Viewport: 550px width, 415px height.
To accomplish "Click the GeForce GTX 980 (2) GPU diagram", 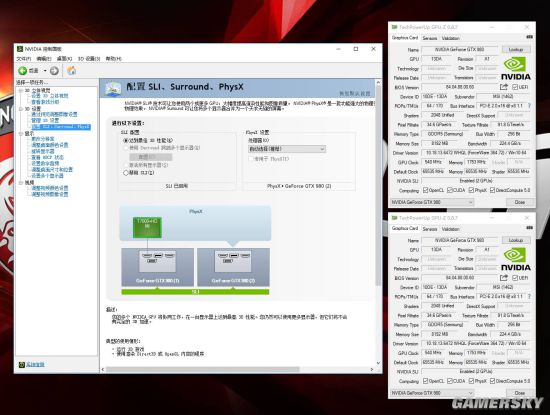I will (233, 267).
